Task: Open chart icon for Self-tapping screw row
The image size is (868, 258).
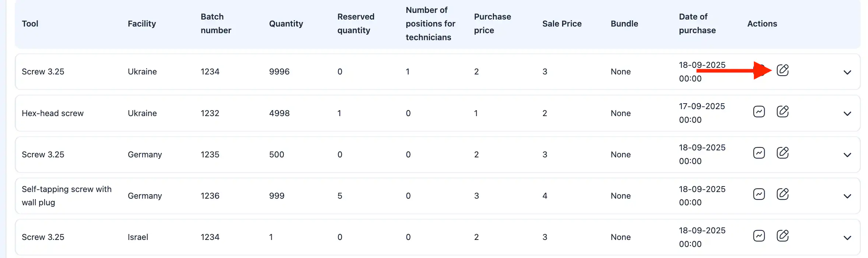Action: point(759,194)
